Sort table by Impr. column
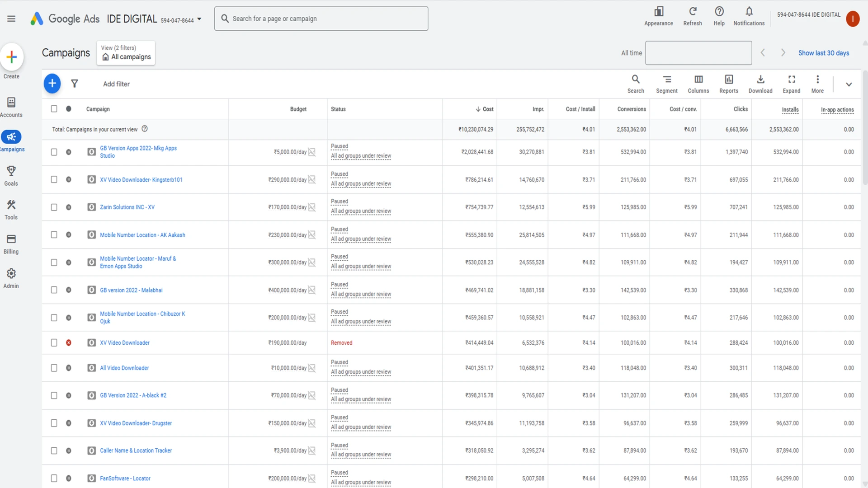This screenshot has width=868, height=488. [538, 109]
